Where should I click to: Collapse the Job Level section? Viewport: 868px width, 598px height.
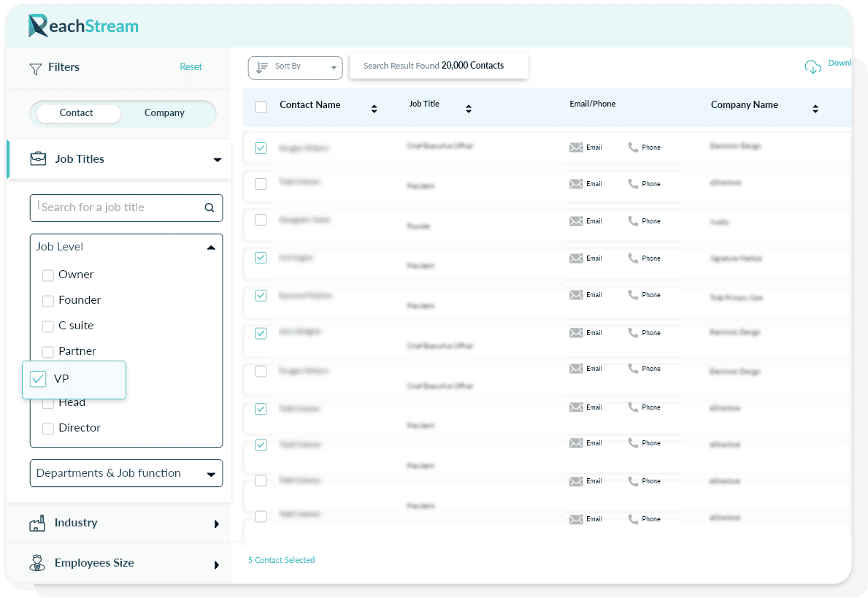211,247
